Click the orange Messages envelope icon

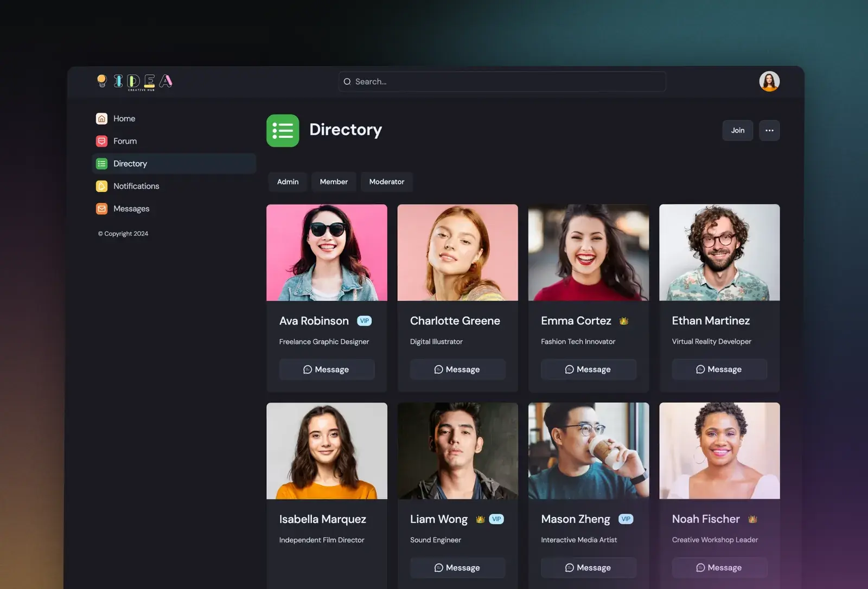(x=101, y=208)
